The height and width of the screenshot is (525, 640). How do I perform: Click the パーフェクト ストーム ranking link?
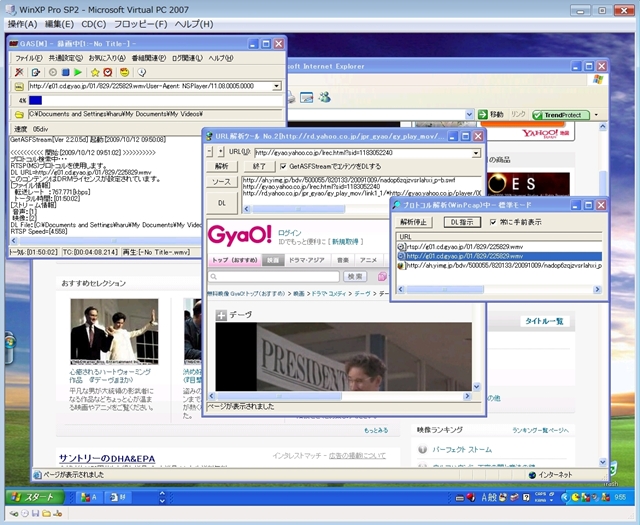[x=462, y=449]
